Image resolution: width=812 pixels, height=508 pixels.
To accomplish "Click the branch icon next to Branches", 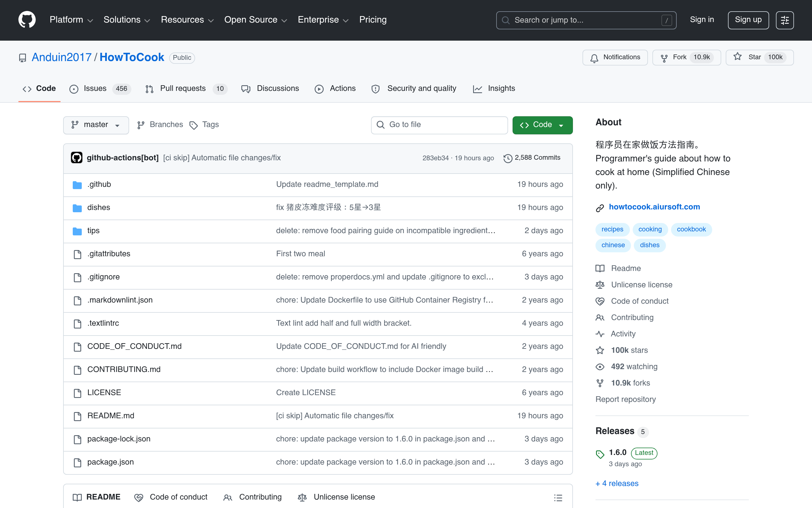I will pyautogui.click(x=141, y=125).
